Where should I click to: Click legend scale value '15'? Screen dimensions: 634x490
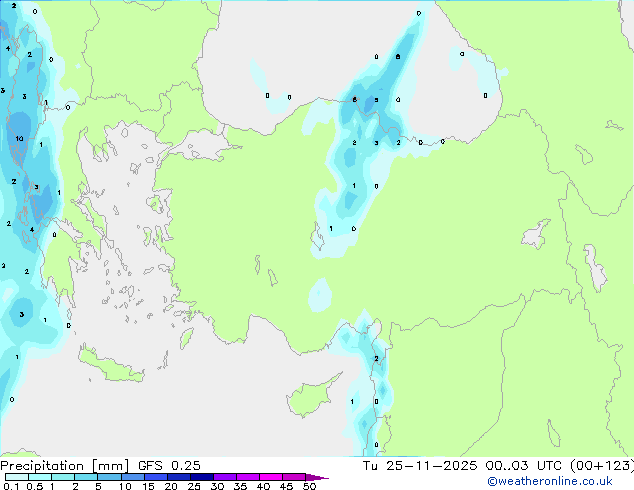(x=148, y=486)
